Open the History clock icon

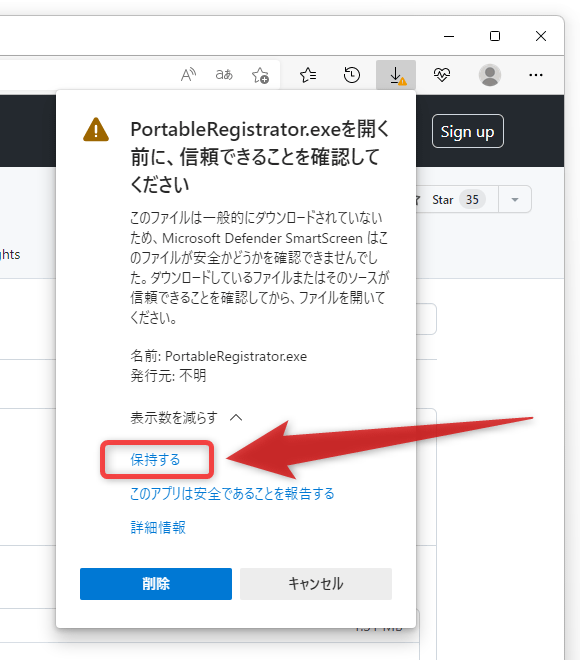coord(351,75)
